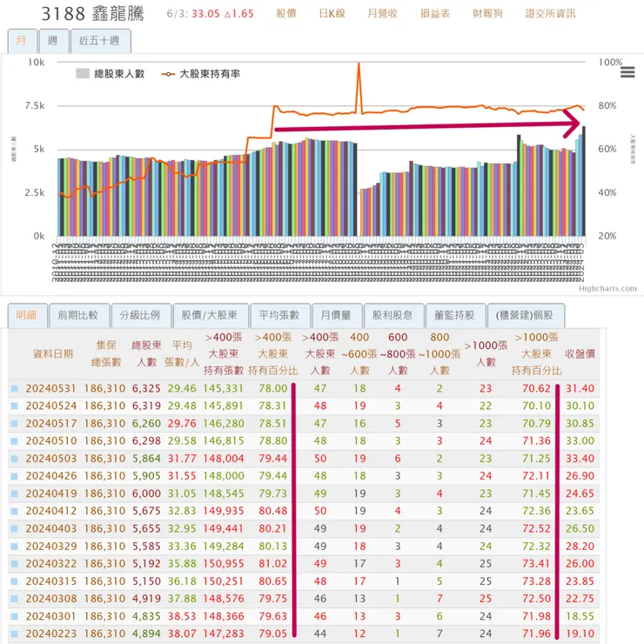Click the percentage 81.02 in the table
This screenshot has height=644, width=644.
click(272, 564)
